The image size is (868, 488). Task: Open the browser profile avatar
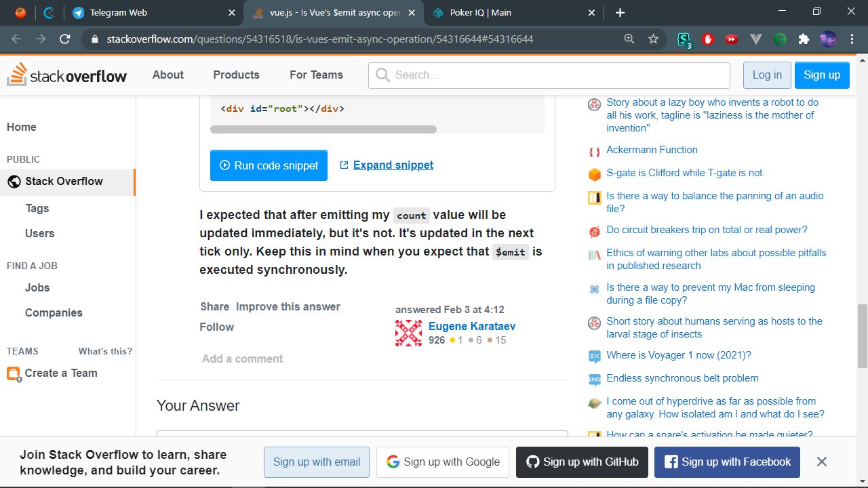(827, 39)
